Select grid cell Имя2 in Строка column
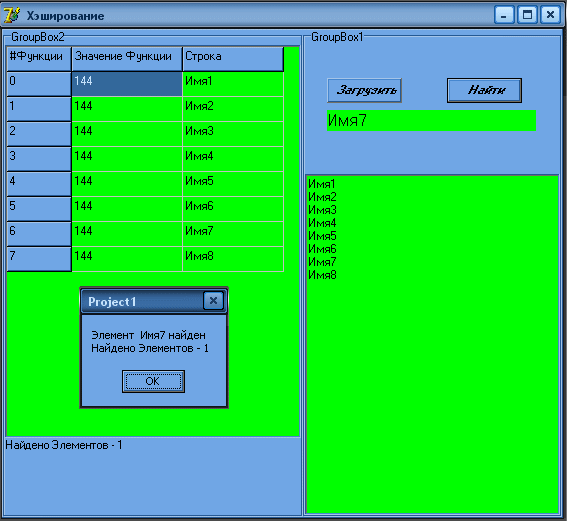Viewport: 568px width, 522px height. pyautogui.click(x=233, y=109)
